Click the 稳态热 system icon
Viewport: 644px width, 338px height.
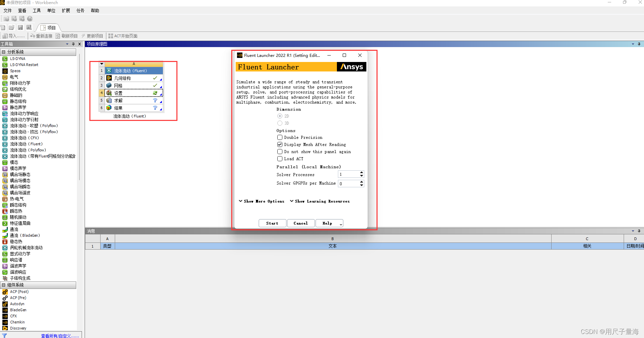[5, 241]
